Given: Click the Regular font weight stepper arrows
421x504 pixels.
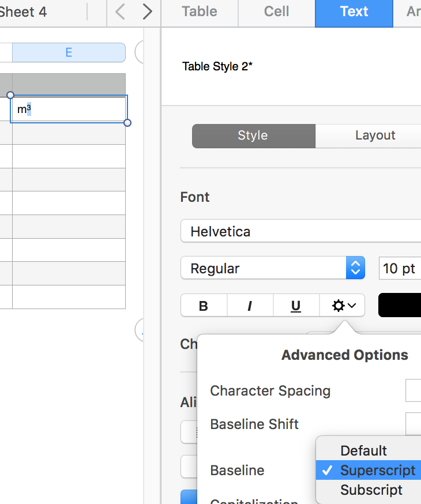Looking at the screenshot, I should tap(356, 268).
